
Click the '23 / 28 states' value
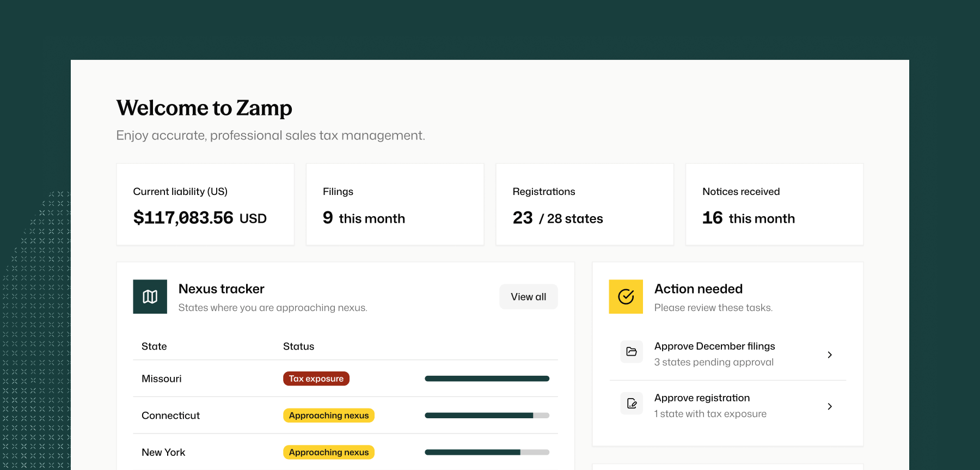(558, 218)
